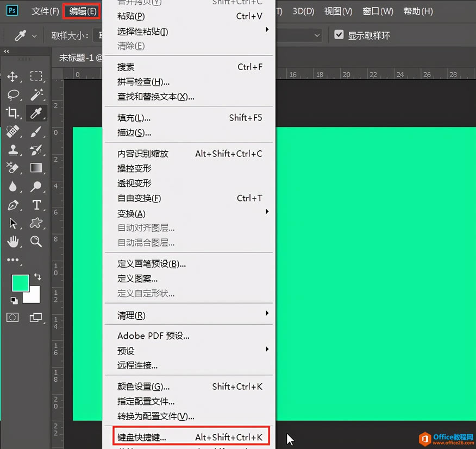Toggle the 显示取样环 checkbox

[x=339, y=35]
